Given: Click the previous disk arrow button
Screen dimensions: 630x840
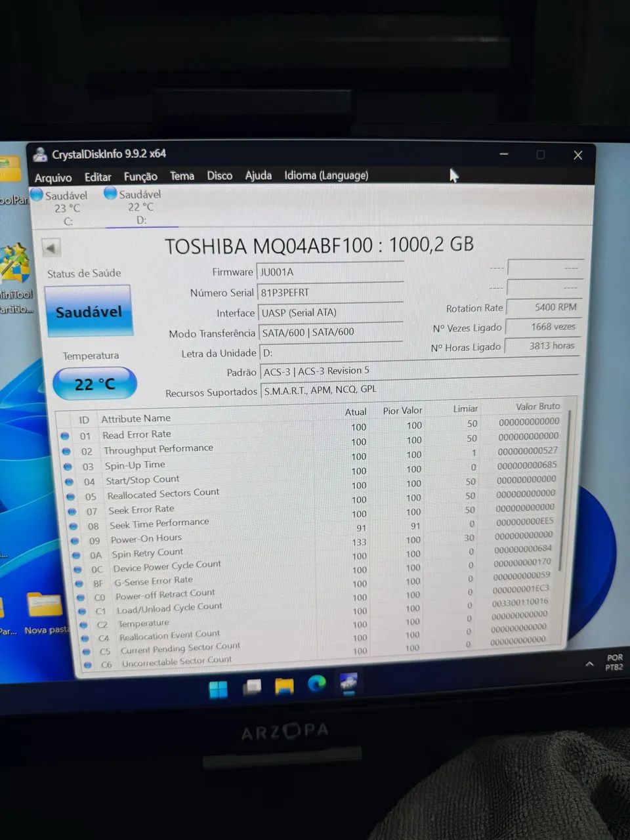Looking at the screenshot, I should [51, 247].
